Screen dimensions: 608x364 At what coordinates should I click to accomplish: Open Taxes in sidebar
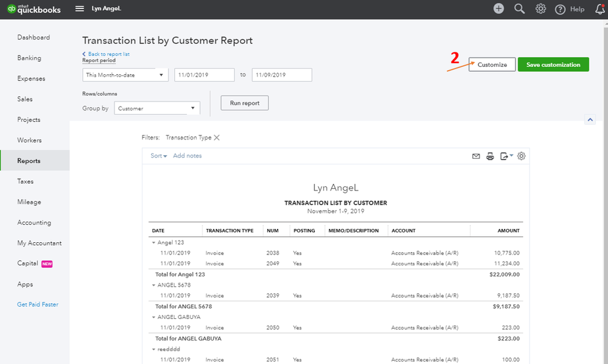tap(25, 181)
